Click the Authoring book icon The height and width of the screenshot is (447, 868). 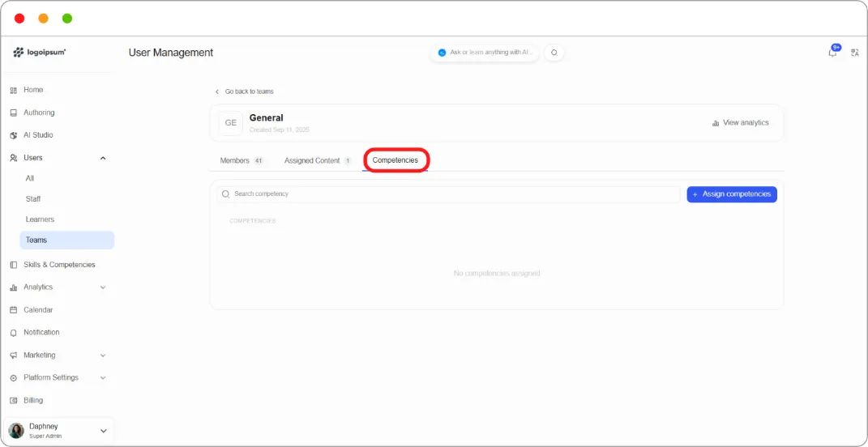point(14,113)
